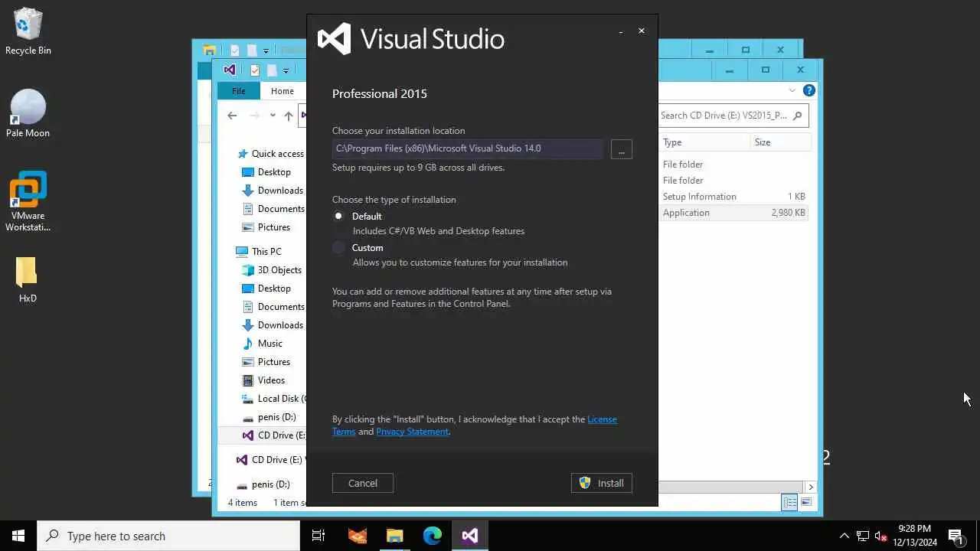Minimize the Visual Studio setup dialog
Image resolution: width=980 pixels, height=551 pixels.
pos(621,31)
